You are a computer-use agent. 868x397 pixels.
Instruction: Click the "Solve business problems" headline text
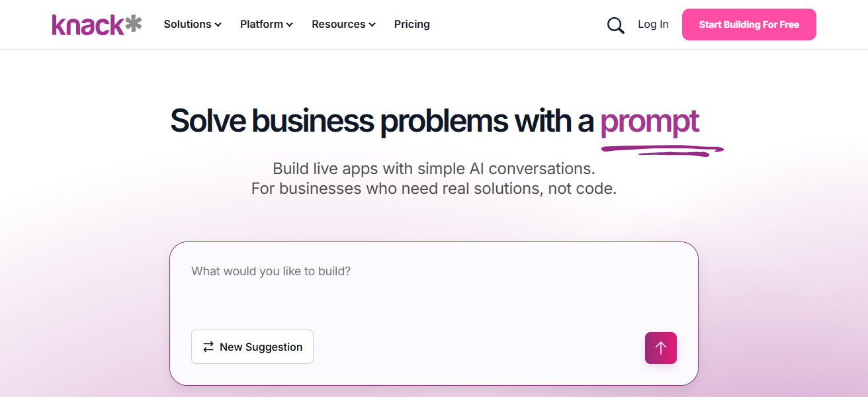[x=382, y=121]
